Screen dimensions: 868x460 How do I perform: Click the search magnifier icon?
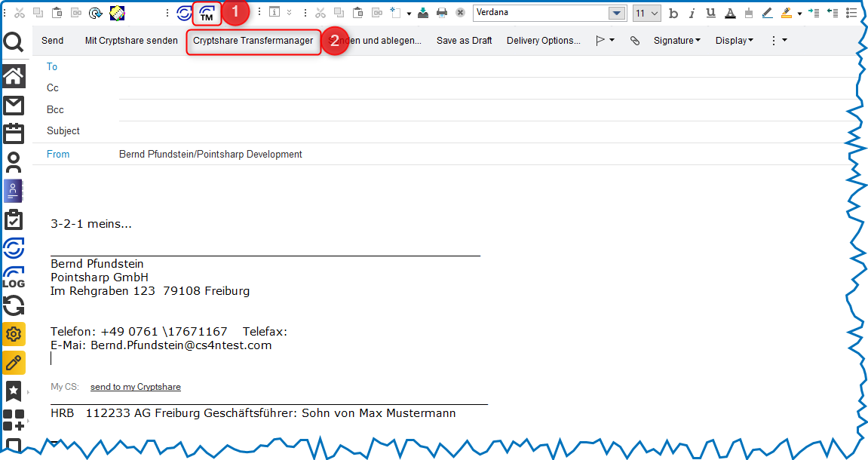coord(14,42)
